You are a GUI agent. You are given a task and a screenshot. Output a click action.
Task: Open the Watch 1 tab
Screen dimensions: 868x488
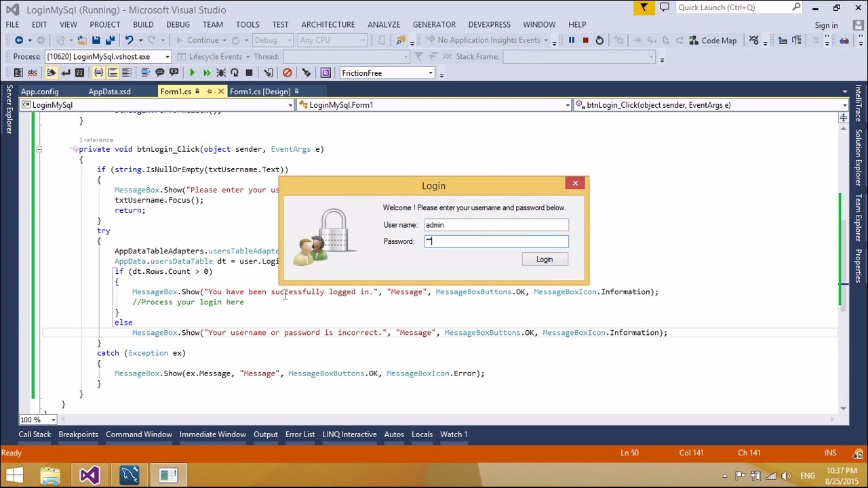454,434
